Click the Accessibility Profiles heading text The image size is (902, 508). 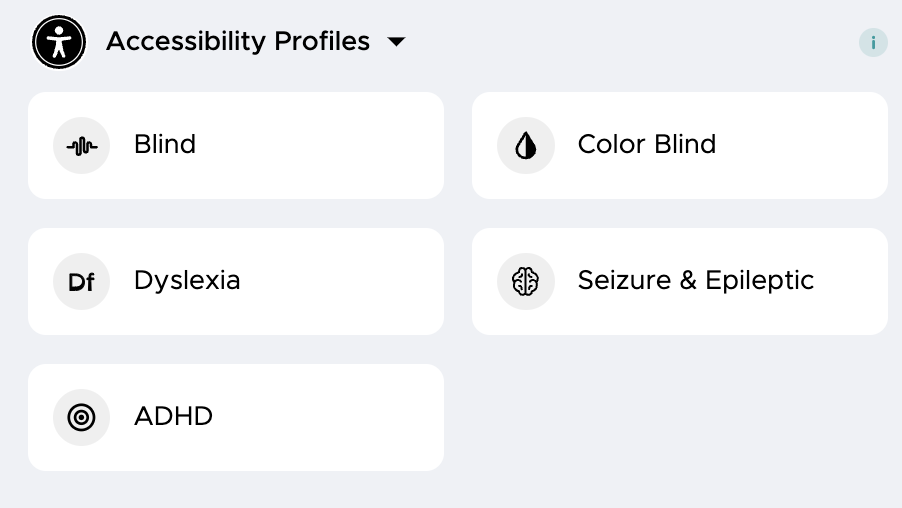(x=238, y=42)
